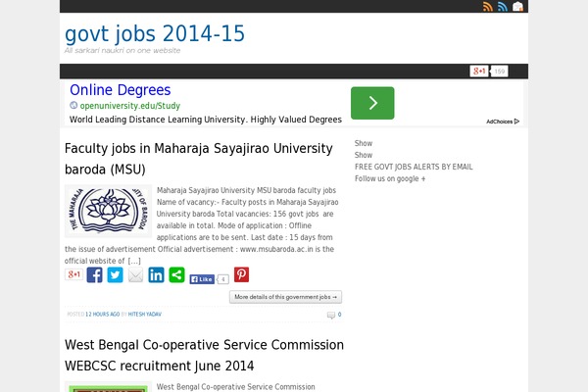
Task: Click the Facebook Like button
Action: [x=202, y=279]
